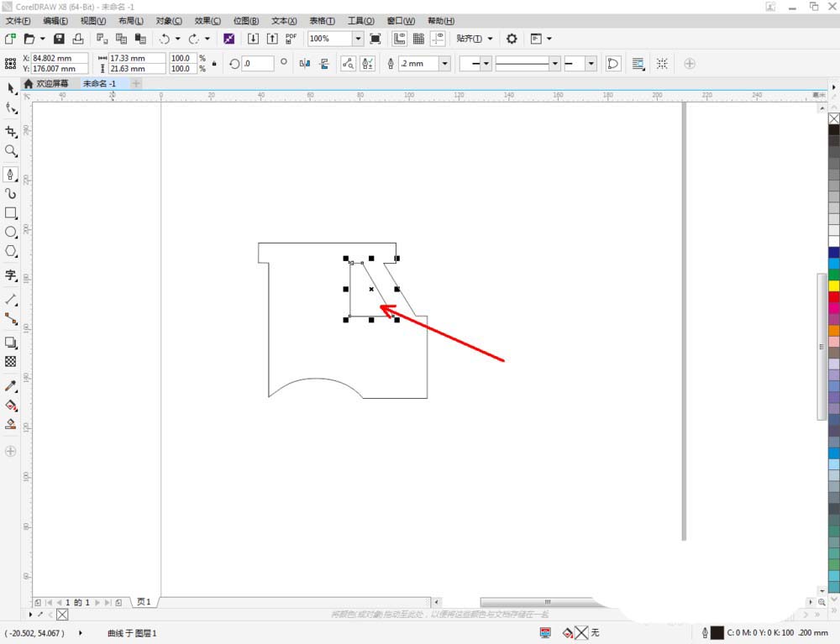Viewport: 840px width, 644px height.
Task: Click the New document icon
Action: pos(10,39)
